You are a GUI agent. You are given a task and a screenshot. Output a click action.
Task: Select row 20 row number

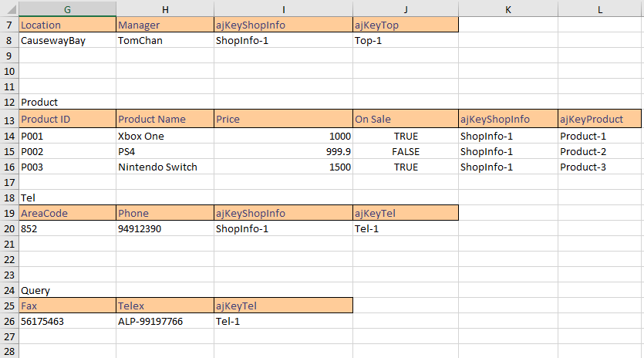tap(8, 228)
